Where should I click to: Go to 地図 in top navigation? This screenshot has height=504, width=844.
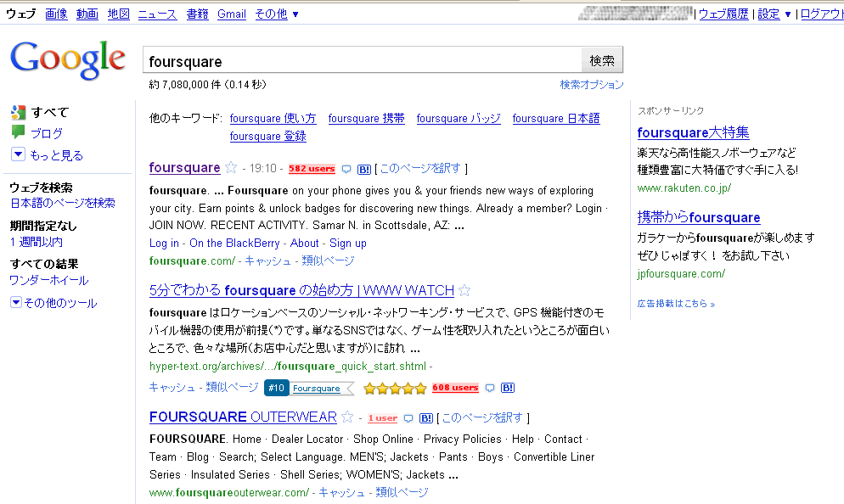coord(118,14)
